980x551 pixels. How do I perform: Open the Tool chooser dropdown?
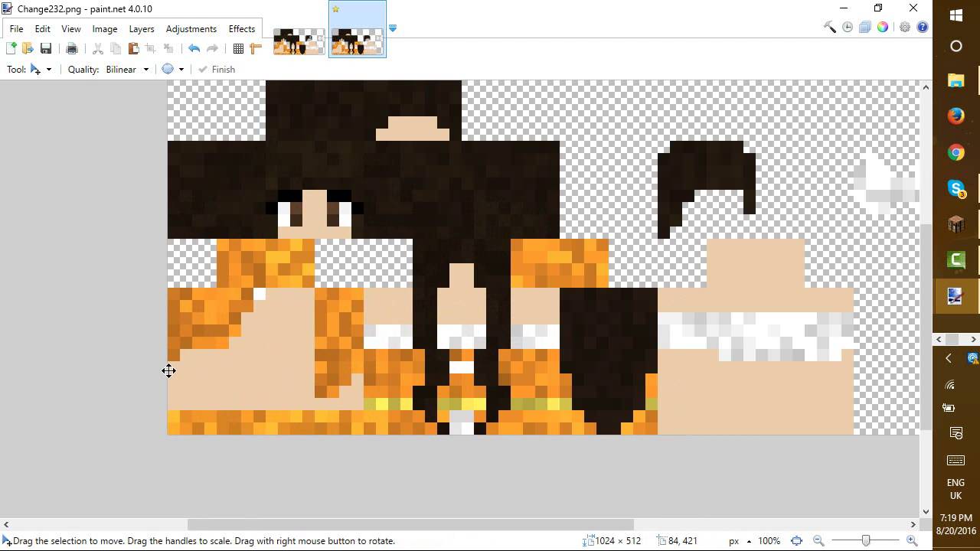41,69
